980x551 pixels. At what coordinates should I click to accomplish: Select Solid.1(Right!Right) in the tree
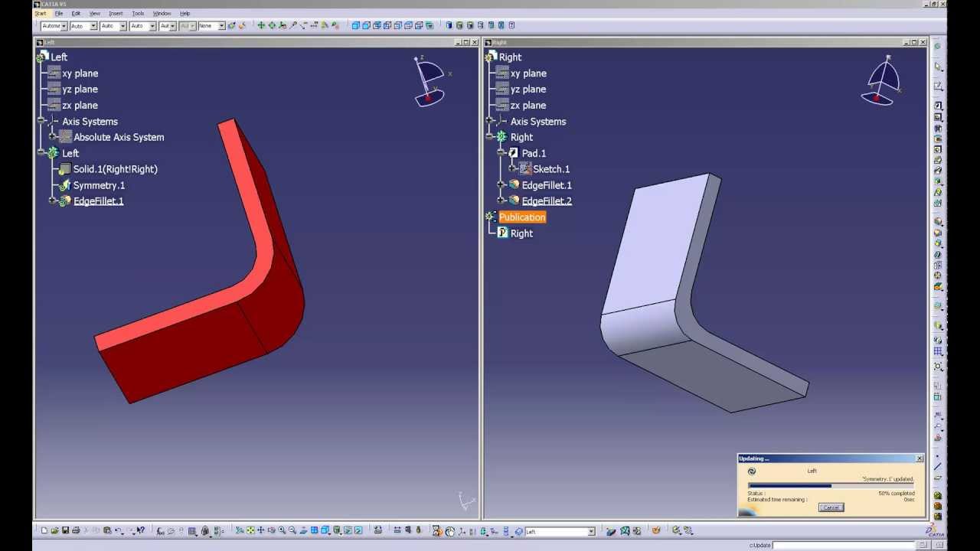(x=115, y=169)
